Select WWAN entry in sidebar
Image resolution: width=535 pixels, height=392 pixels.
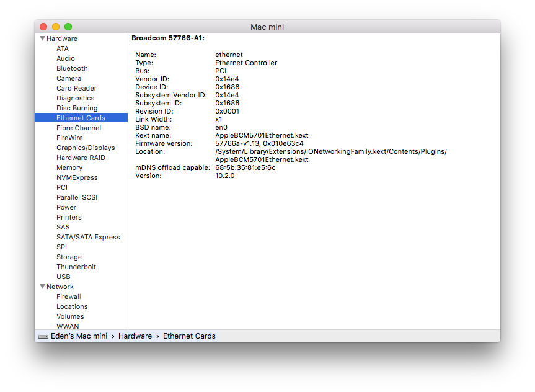click(68, 326)
